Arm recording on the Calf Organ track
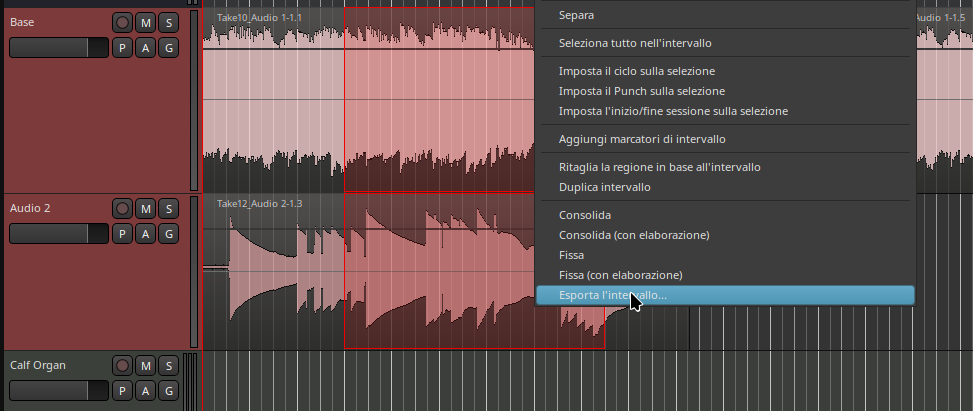 pyautogui.click(x=122, y=366)
